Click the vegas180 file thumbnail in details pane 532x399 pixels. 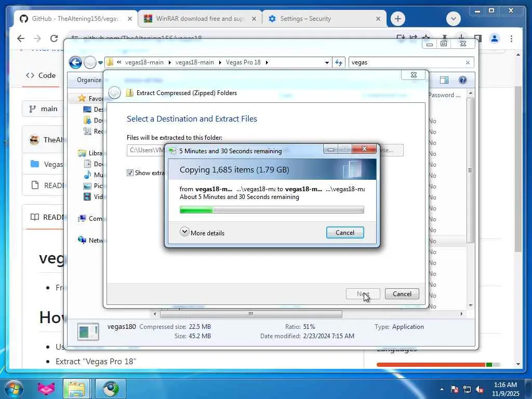point(88,331)
